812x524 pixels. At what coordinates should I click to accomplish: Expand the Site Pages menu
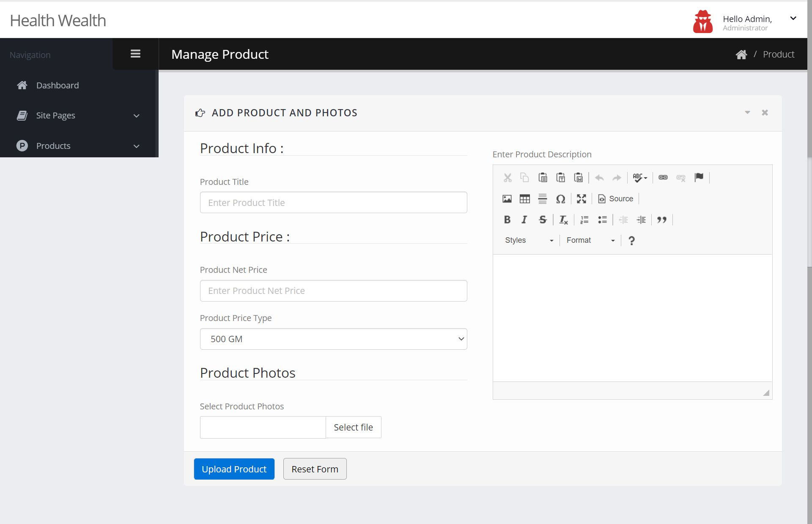point(79,115)
